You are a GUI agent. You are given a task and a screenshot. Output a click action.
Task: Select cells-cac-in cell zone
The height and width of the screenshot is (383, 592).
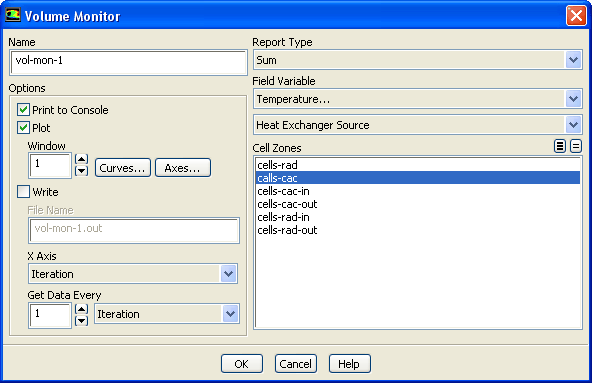pyautogui.click(x=418, y=191)
